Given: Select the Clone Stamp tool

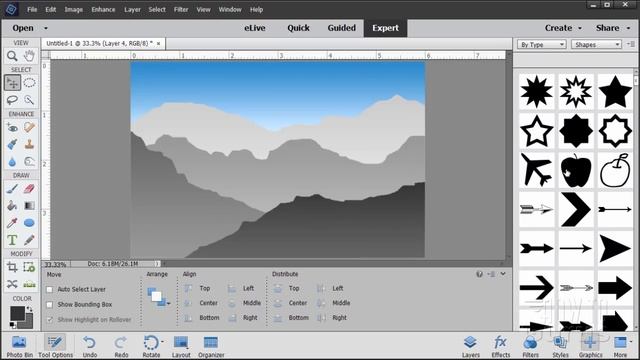Looking at the screenshot, I should click(29, 144).
